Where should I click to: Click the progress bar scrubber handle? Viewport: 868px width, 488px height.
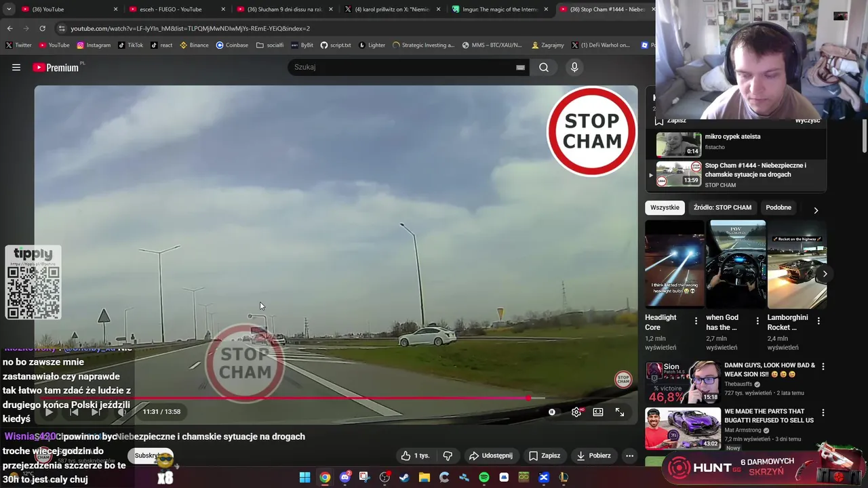[x=528, y=398]
